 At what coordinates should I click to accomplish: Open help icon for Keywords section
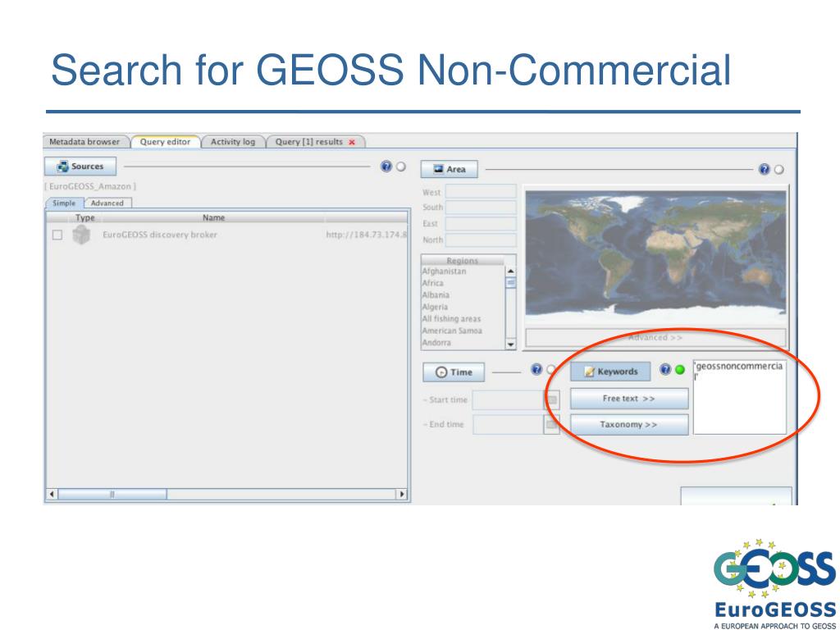(665, 369)
